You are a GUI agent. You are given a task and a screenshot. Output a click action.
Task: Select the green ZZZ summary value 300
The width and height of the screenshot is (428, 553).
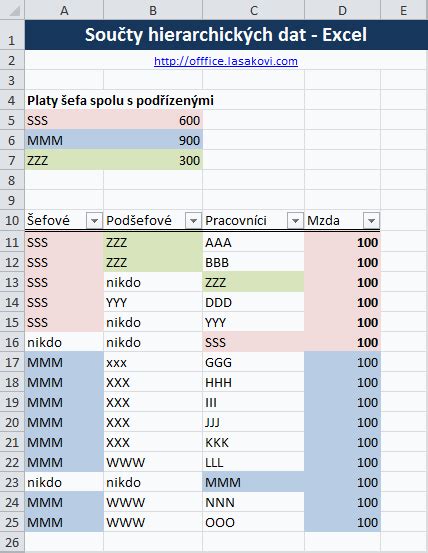coord(153,160)
